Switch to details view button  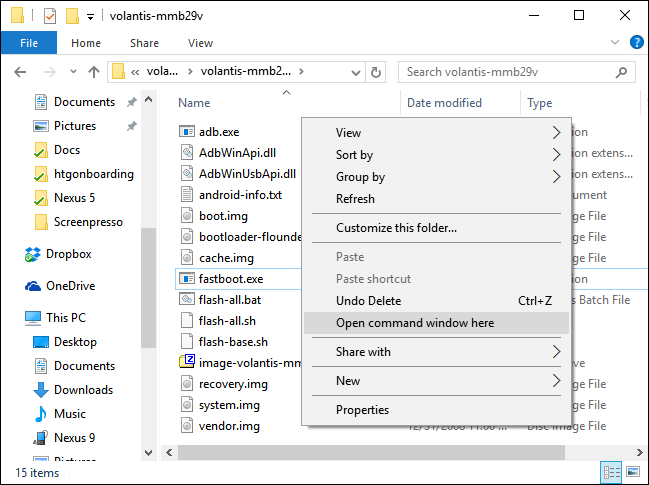point(609,471)
